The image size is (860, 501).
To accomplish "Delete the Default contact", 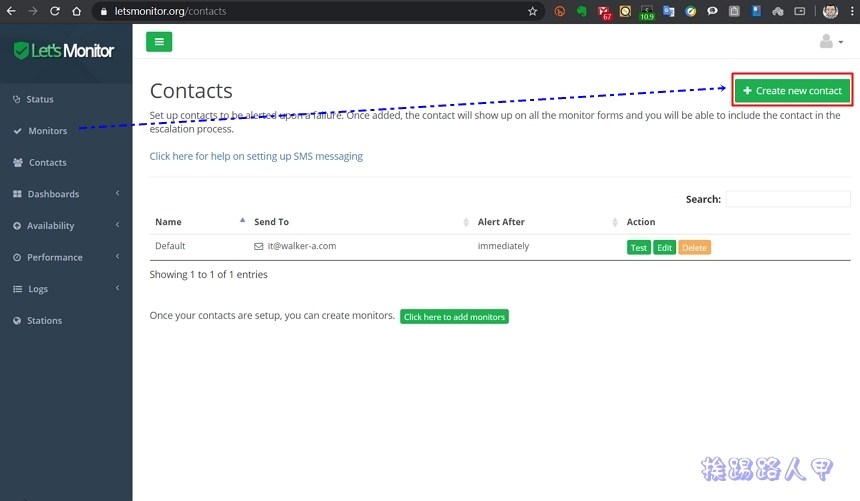I will click(694, 247).
